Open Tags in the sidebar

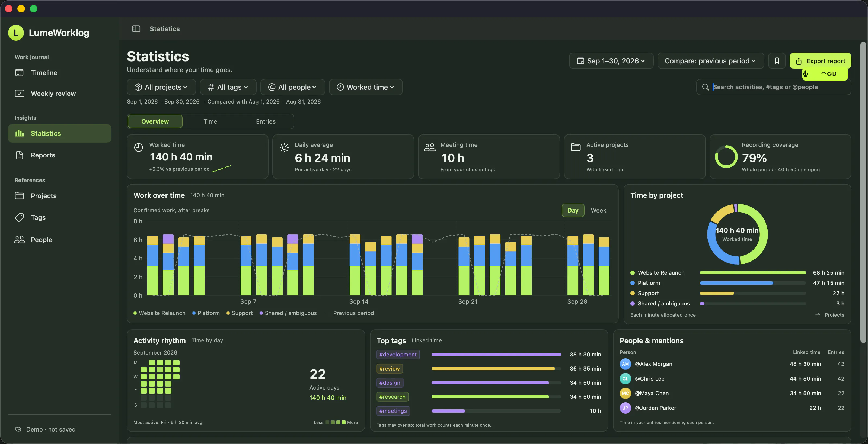point(60,217)
